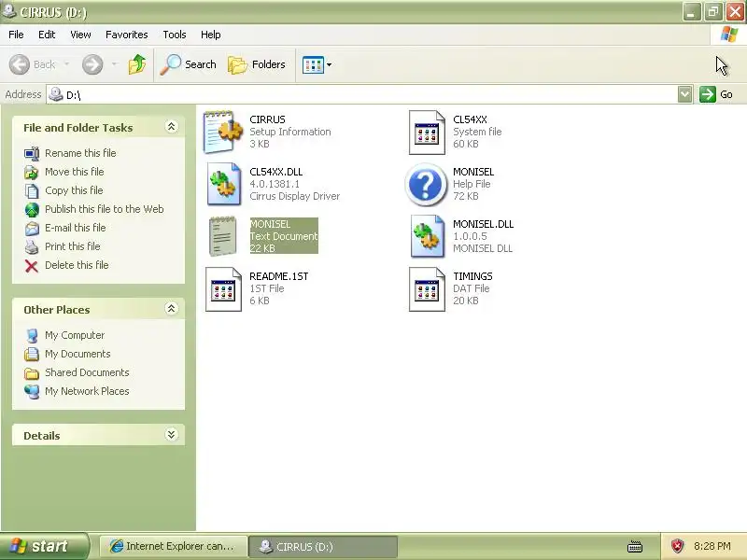
Task: Open the Tools menu
Action: (x=175, y=35)
